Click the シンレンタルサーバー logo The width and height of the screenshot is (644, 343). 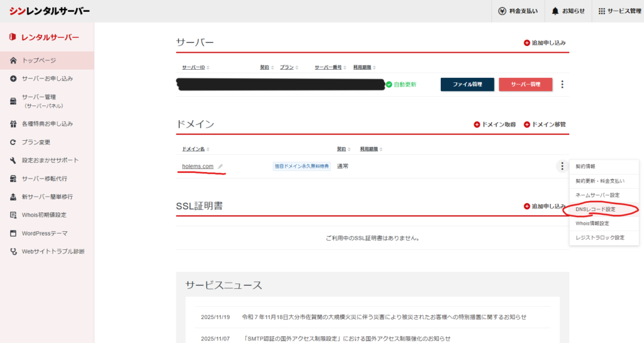(x=49, y=11)
